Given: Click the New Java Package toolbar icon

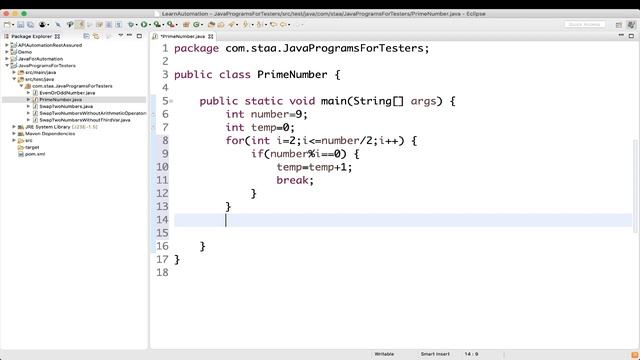Looking at the screenshot, I should [186, 24].
